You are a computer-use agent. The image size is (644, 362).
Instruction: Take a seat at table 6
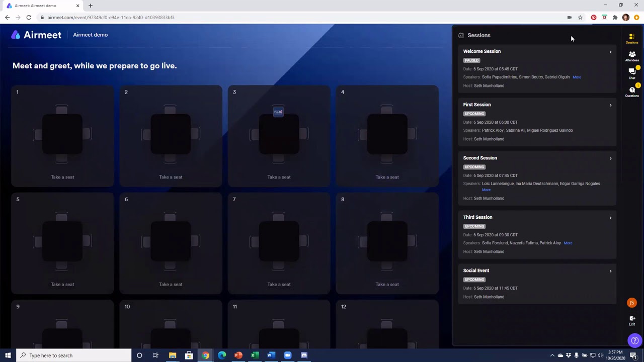tap(171, 285)
